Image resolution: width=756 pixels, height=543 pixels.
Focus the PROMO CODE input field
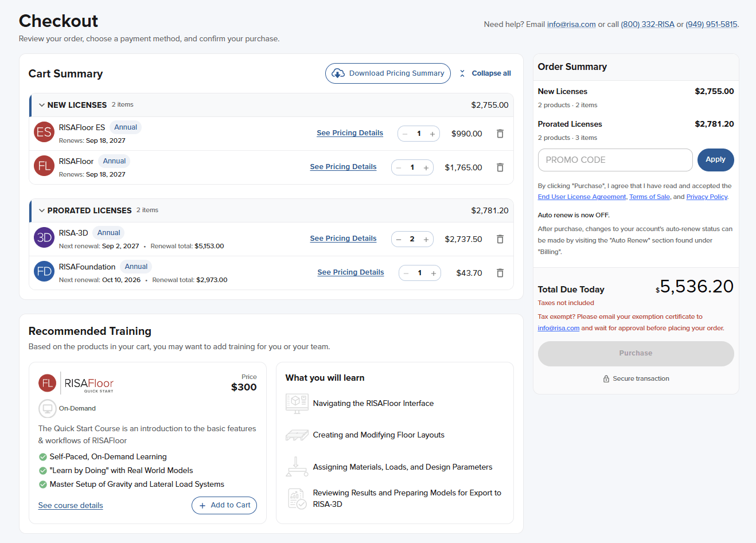(615, 160)
